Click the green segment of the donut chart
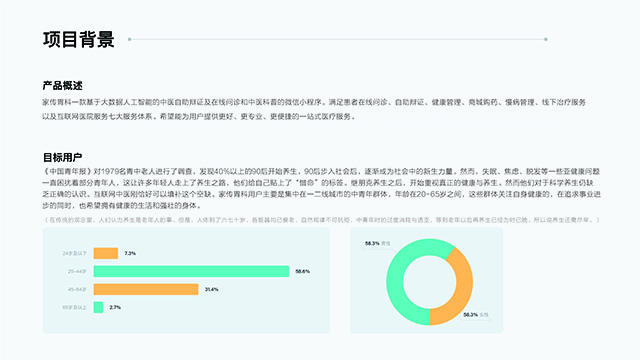 click(x=395, y=282)
